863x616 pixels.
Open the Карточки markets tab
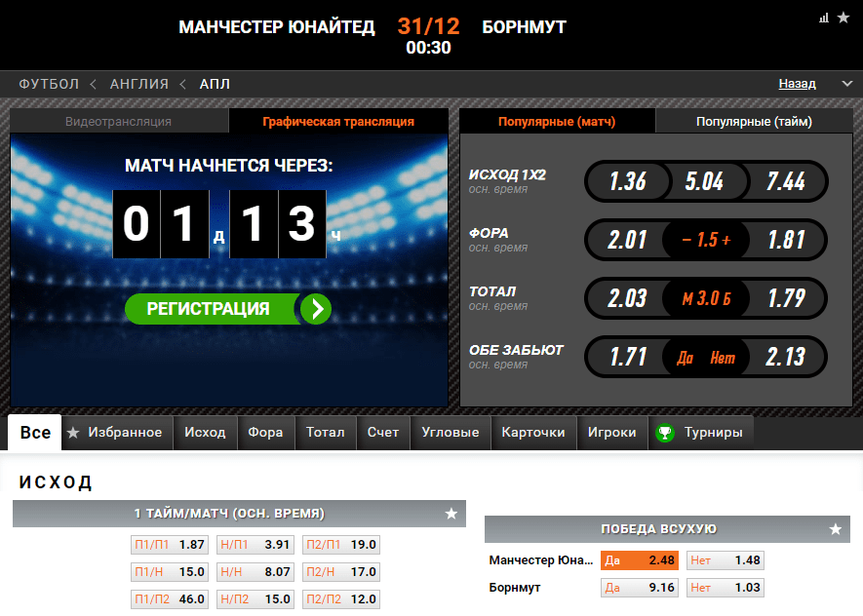pos(533,433)
